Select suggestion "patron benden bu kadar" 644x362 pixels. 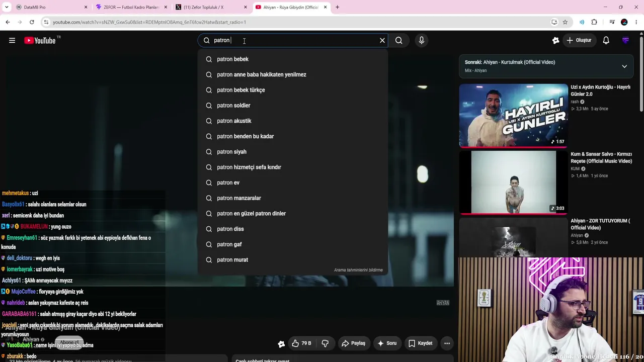point(293,136)
